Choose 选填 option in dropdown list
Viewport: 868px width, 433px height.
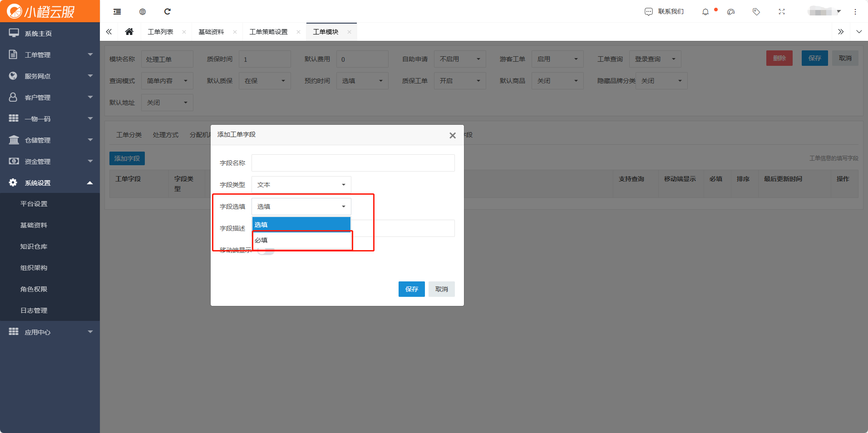(301, 225)
